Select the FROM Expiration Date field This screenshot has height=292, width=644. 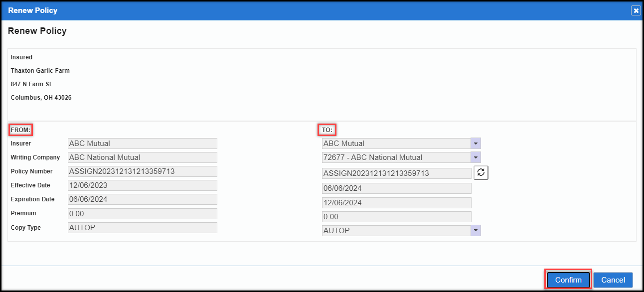pyautogui.click(x=142, y=199)
